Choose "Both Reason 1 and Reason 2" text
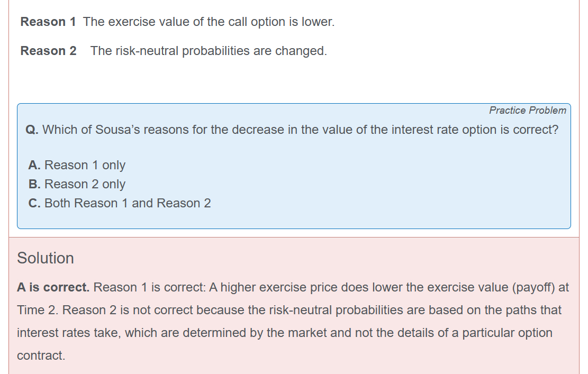Image resolution: width=588 pixels, height=374 pixels. pyautogui.click(x=128, y=203)
